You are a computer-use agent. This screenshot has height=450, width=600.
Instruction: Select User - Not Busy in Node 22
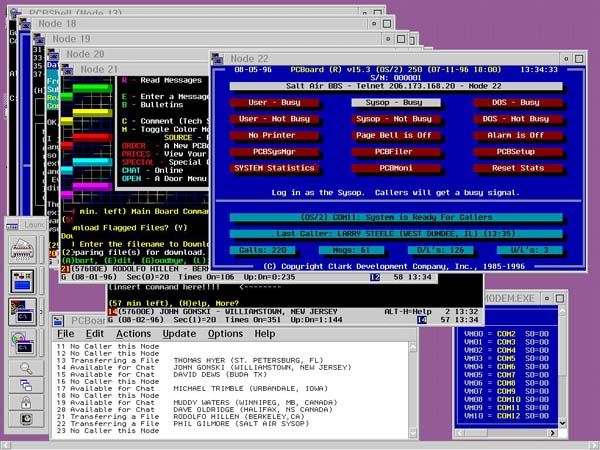[274, 119]
